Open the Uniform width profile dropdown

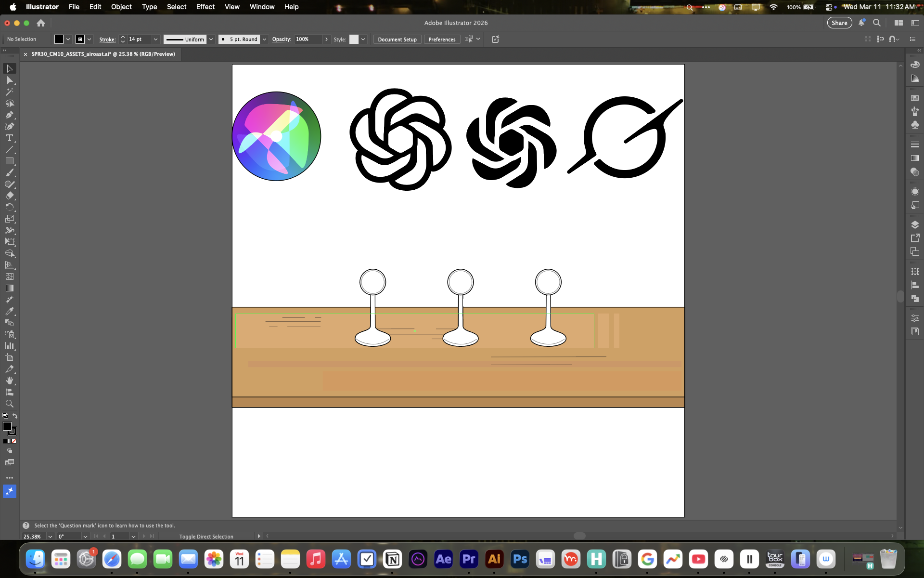[211, 39]
